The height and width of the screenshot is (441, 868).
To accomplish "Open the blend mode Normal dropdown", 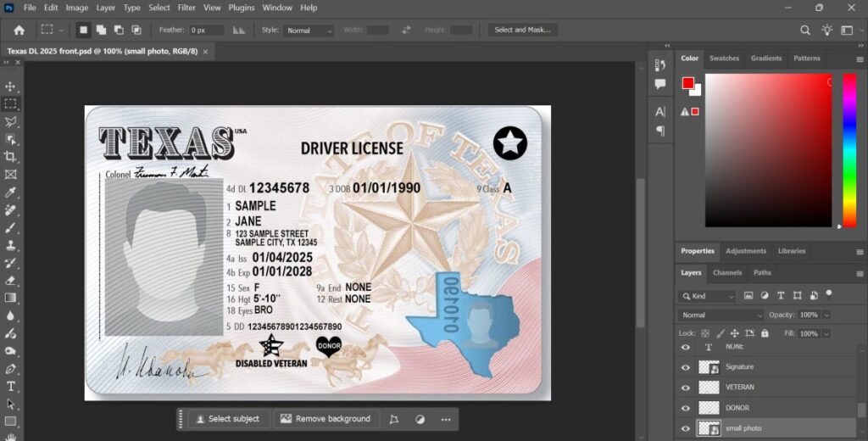I will tap(721, 315).
